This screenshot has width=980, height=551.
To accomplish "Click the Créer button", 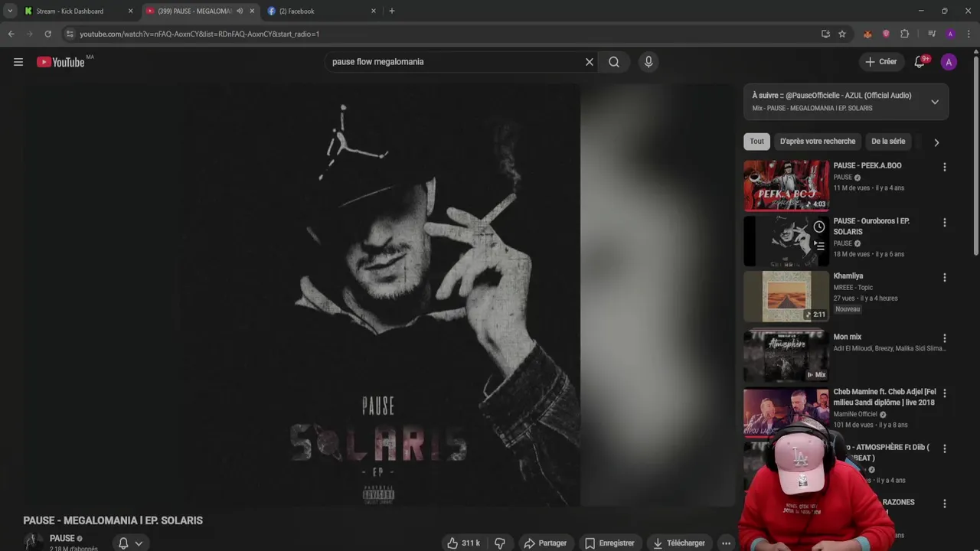I will point(880,62).
